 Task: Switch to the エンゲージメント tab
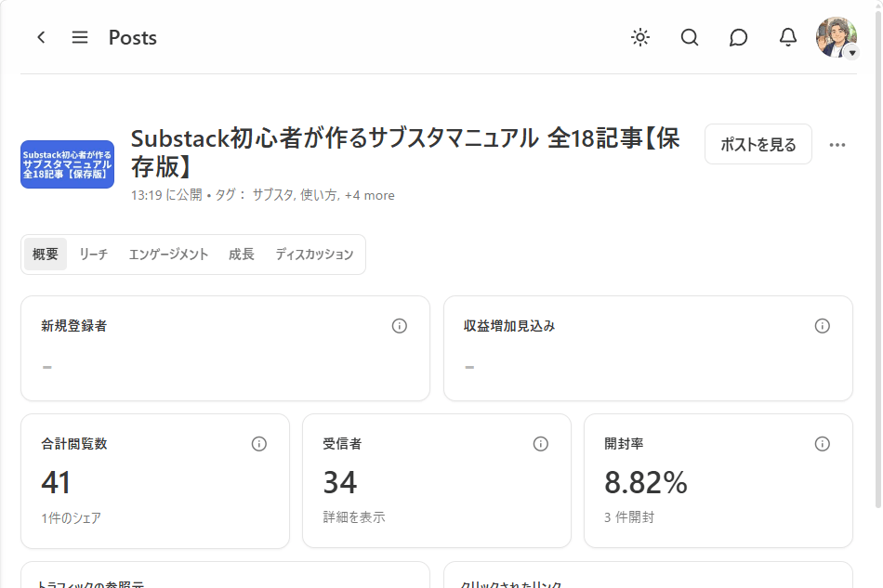click(x=168, y=255)
